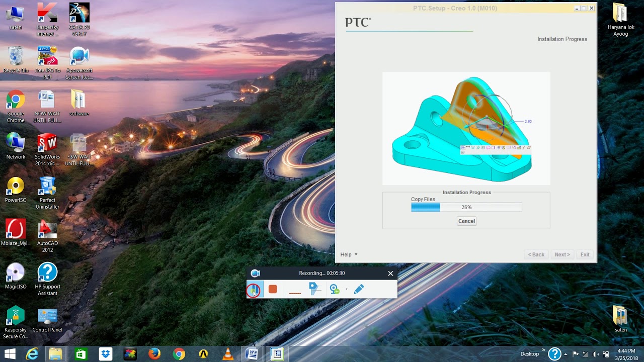This screenshot has height=362, width=644.
Task: Select the saten folder at bottom right
Action: (x=621, y=319)
